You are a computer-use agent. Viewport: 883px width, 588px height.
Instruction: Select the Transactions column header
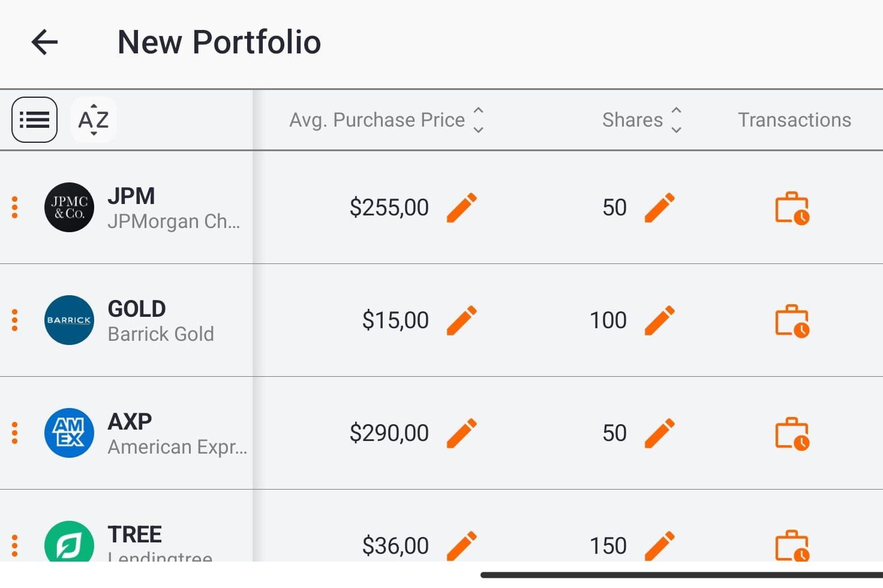pyautogui.click(x=794, y=119)
